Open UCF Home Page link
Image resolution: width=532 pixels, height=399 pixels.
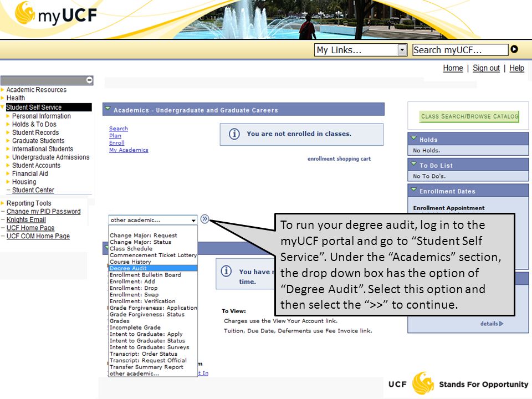tap(30, 228)
